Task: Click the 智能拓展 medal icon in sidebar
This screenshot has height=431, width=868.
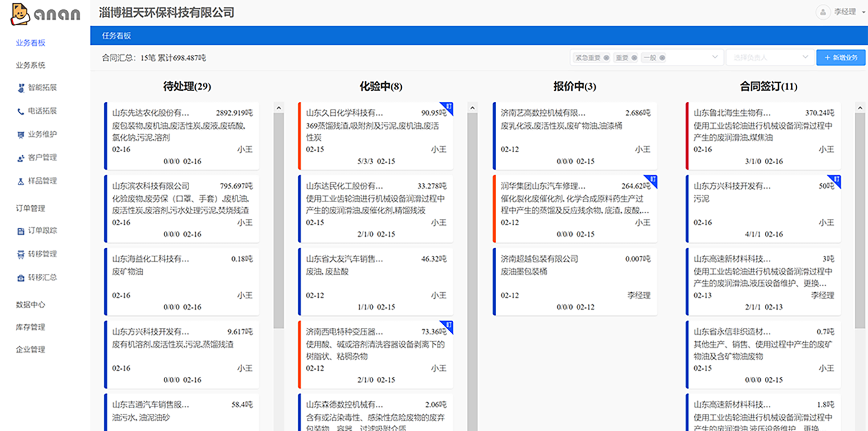Action: [21, 88]
